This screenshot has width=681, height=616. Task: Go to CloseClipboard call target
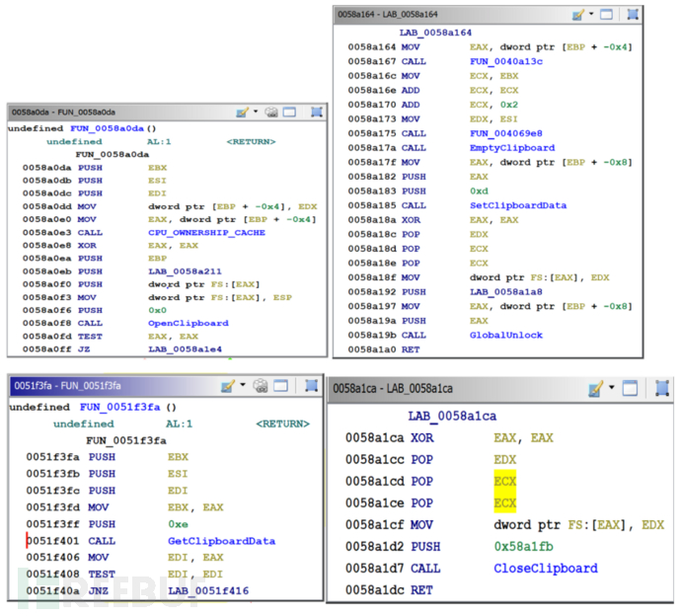[545, 568]
